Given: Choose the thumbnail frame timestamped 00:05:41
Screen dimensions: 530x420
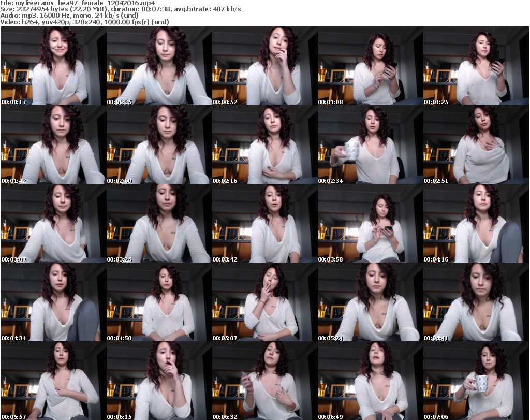Looking at the screenshot, I should coord(476,302).
